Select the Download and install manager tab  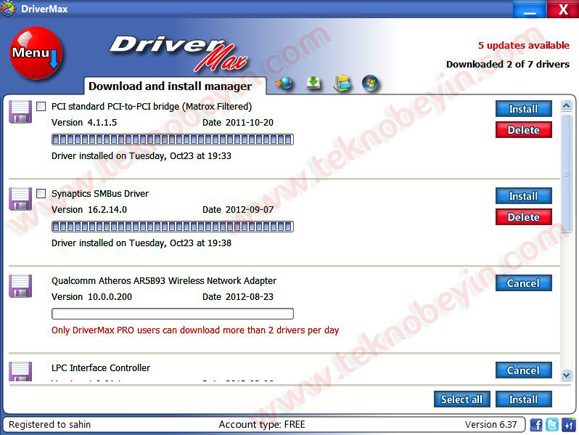[x=170, y=86]
